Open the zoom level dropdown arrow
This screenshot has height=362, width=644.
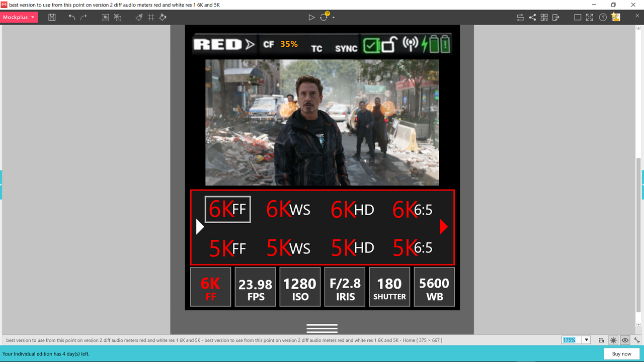click(586, 340)
